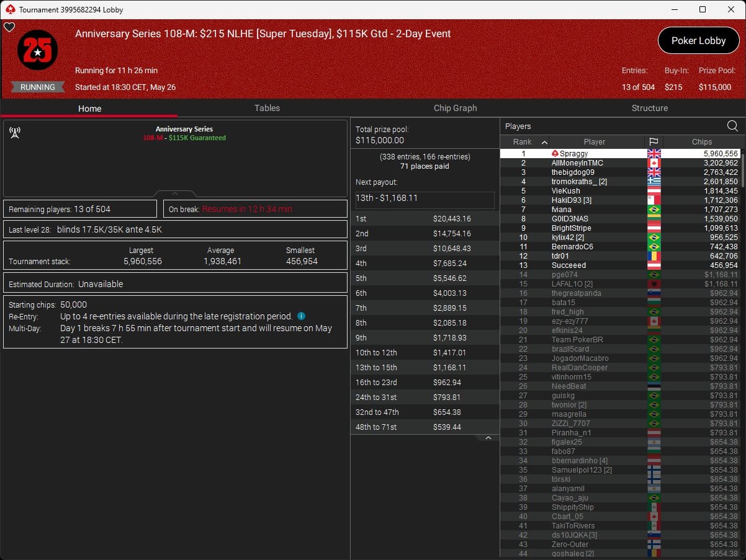746x560 pixels.
Task: Open the player search magnifier
Action: 732,126
